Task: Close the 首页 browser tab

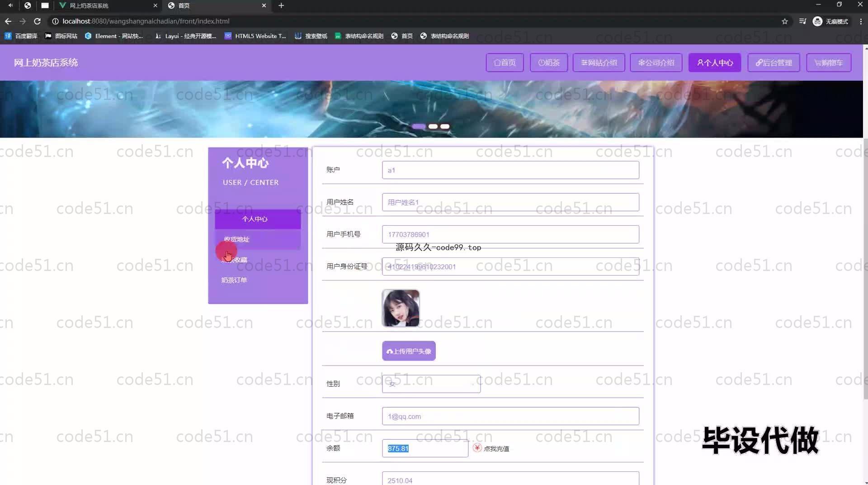Action: click(264, 5)
